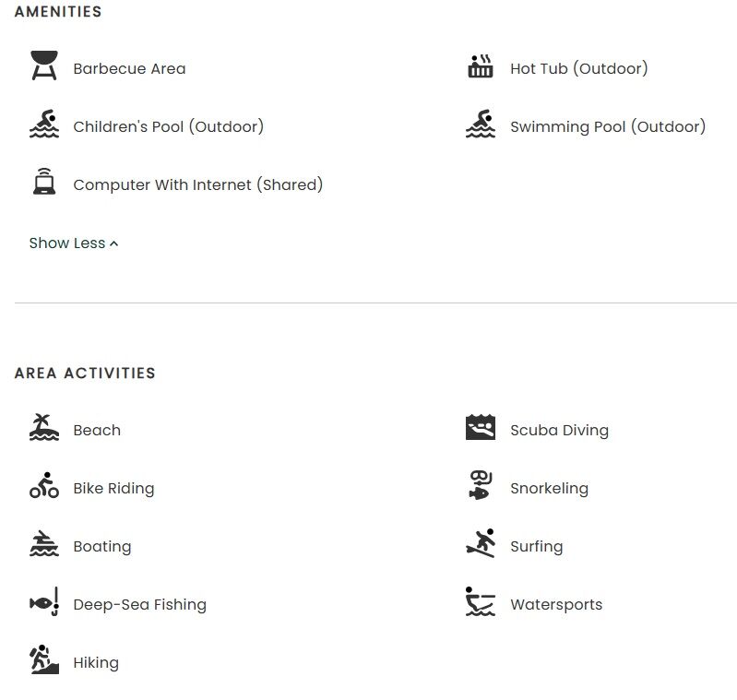Click the bike riding cyclist icon
The height and width of the screenshot is (700, 737).
(43, 486)
